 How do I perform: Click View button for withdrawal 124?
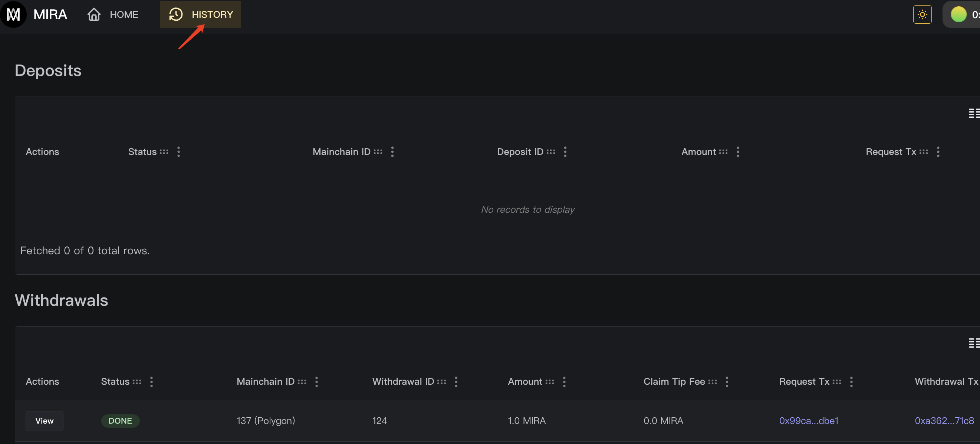tap(44, 421)
